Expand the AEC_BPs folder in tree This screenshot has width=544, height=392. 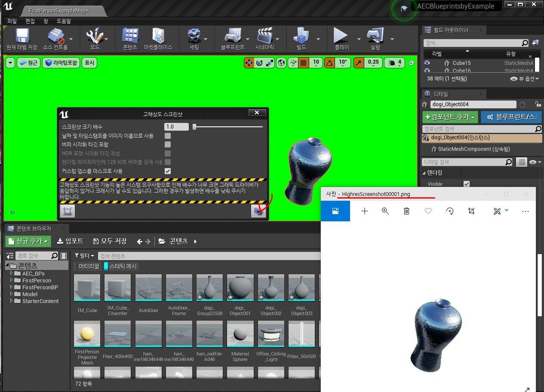(12, 273)
